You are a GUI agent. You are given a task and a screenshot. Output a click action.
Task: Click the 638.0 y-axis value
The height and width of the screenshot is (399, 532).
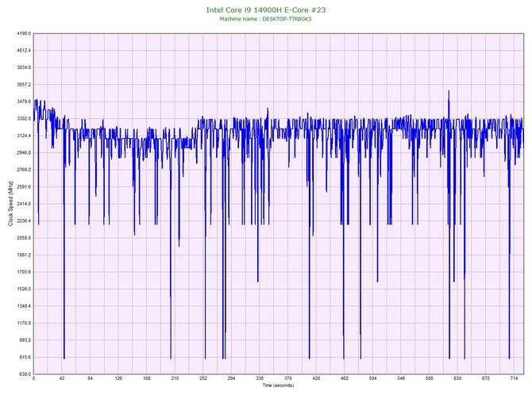click(25, 374)
